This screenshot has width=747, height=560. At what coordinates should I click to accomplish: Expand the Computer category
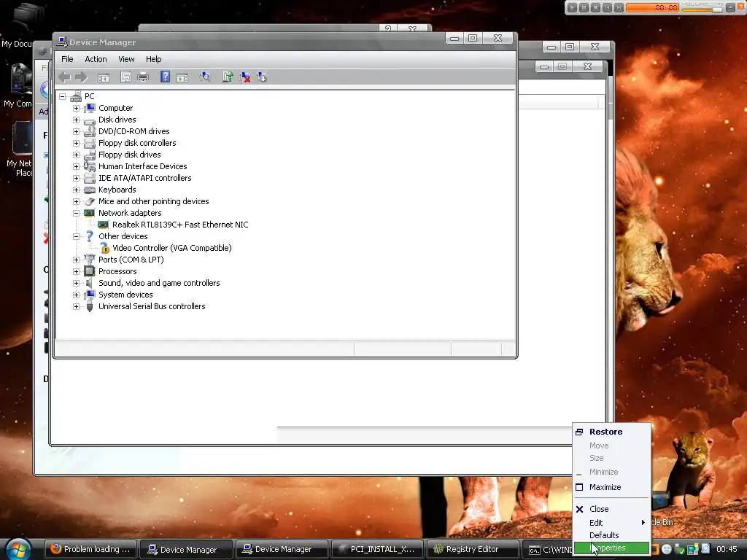coord(76,108)
